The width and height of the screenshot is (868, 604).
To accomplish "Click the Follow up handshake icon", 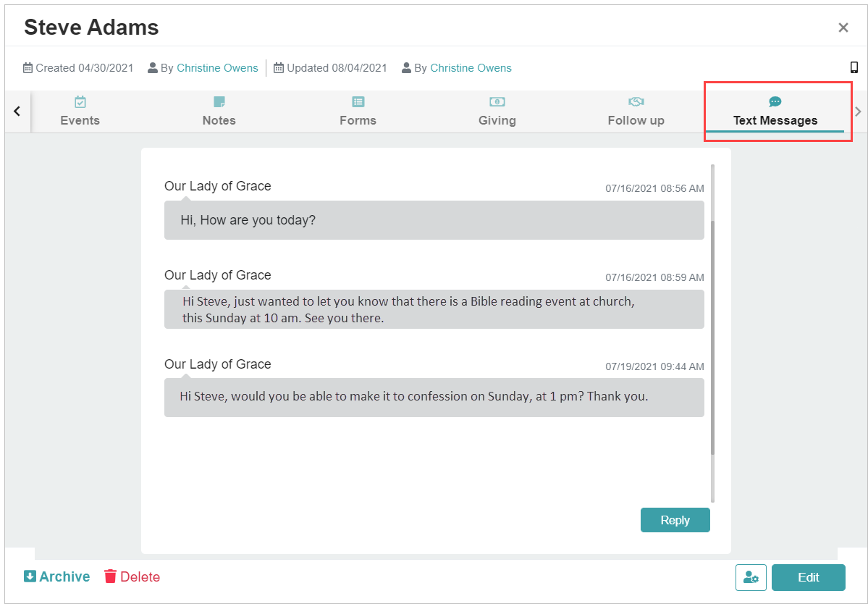I will [636, 102].
